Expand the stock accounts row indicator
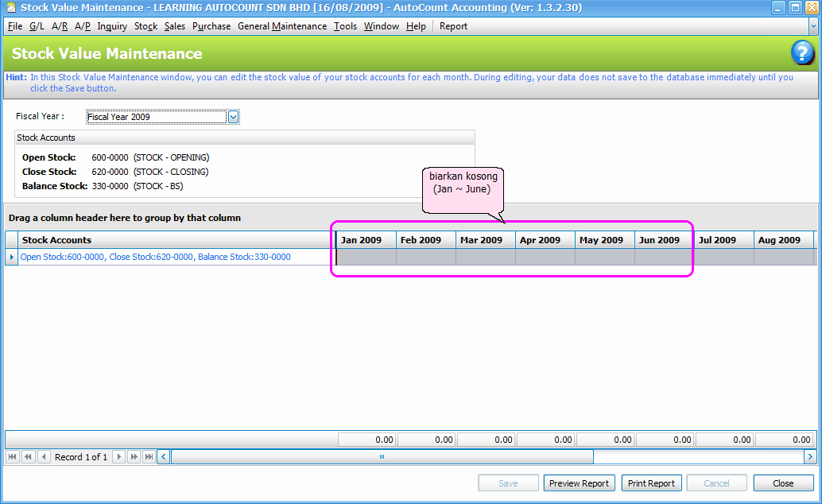Screen dimensions: 822x504 pos(11,258)
